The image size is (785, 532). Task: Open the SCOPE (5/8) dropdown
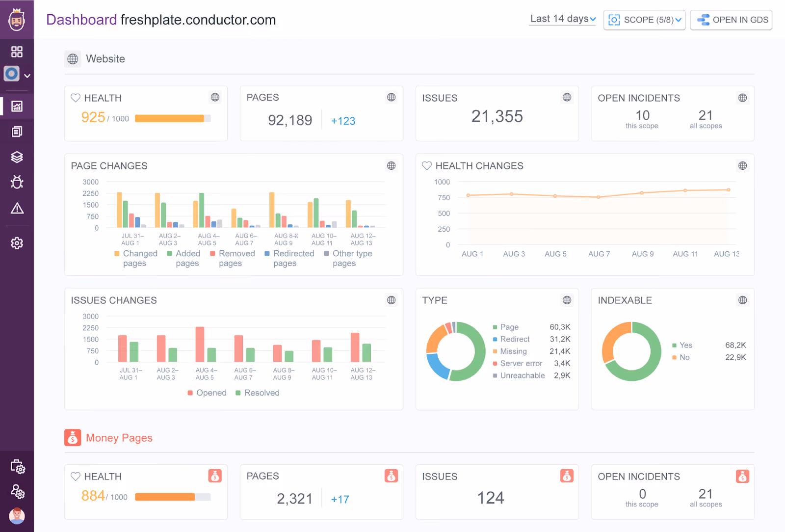[644, 20]
